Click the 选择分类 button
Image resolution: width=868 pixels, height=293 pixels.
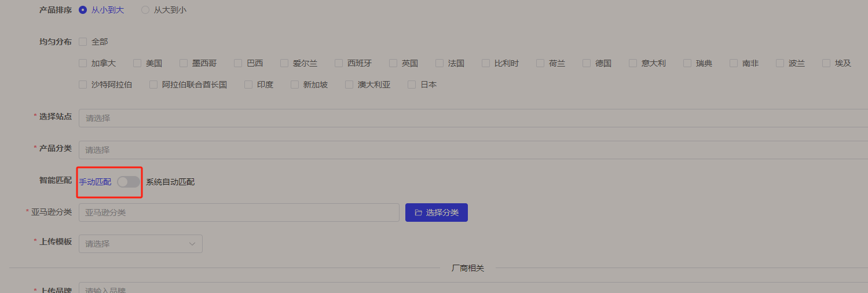[x=437, y=213]
